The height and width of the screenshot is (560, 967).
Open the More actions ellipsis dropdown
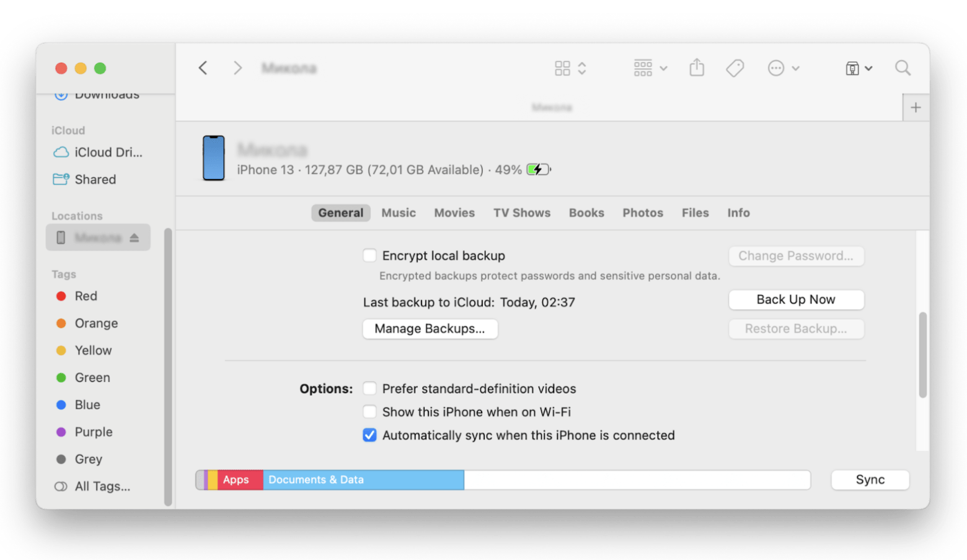tap(777, 68)
